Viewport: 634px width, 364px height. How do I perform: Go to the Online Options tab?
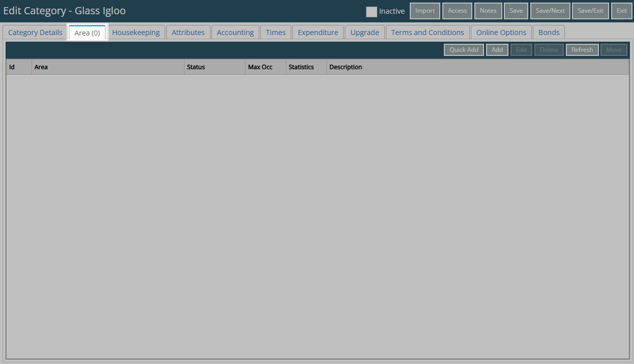point(501,33)
